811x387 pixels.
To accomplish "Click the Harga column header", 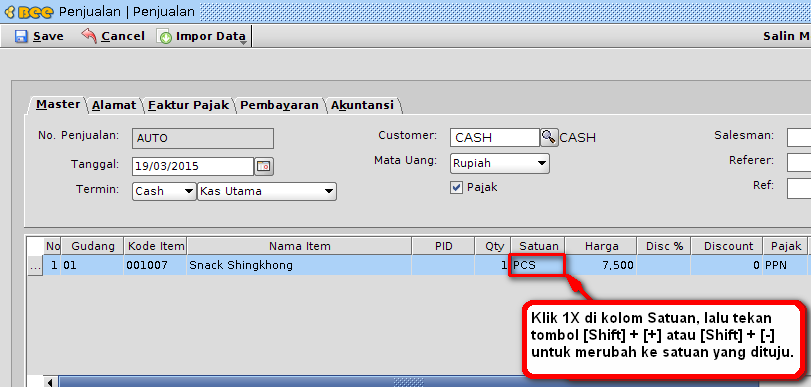I will 601,246.
